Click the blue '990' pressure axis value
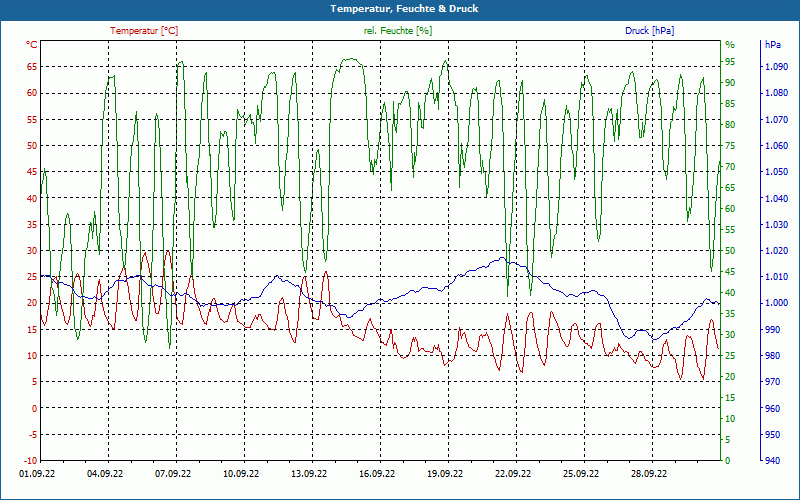This screenshot has width=800, height=500. 773,330
